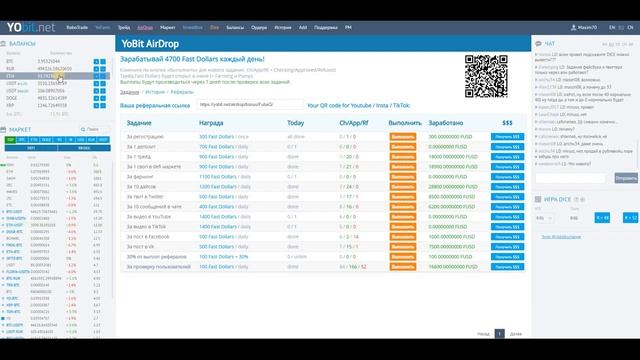Click the plus button in USDT erc20 row
Screen dimensions: 640x360
(x=96, y=84)
